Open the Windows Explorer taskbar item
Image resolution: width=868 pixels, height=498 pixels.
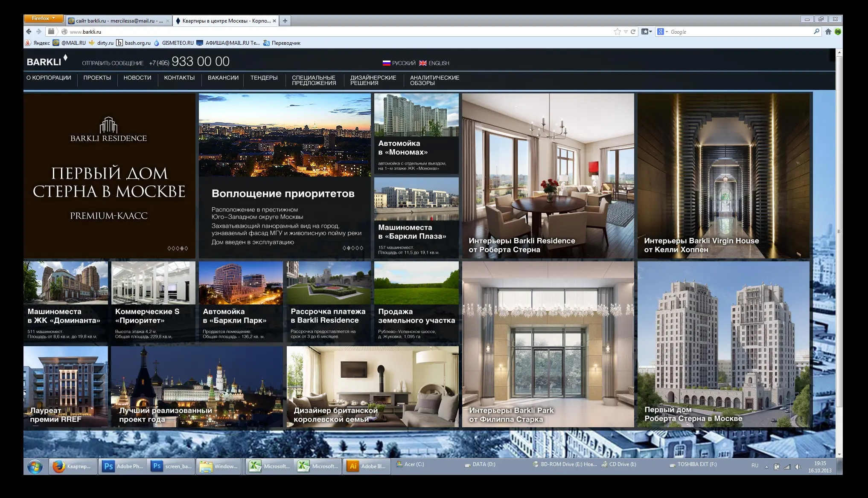(219, 466)
